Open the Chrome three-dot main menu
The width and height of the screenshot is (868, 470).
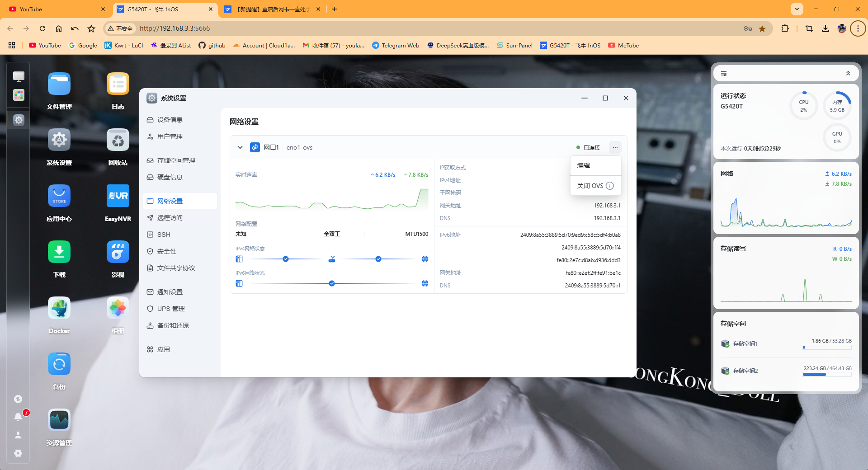click(x=858, y=28)
